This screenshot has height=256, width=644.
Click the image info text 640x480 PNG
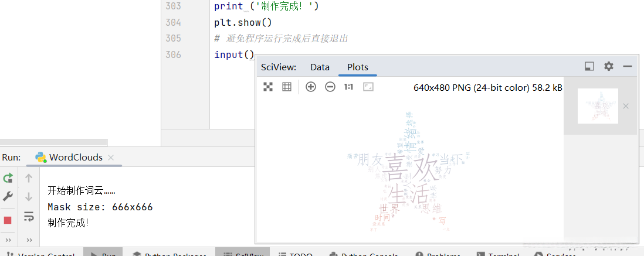[488, 87]
